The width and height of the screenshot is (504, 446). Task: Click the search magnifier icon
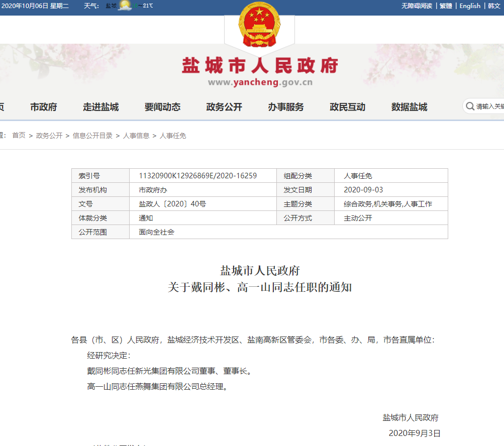pos(470,106)
